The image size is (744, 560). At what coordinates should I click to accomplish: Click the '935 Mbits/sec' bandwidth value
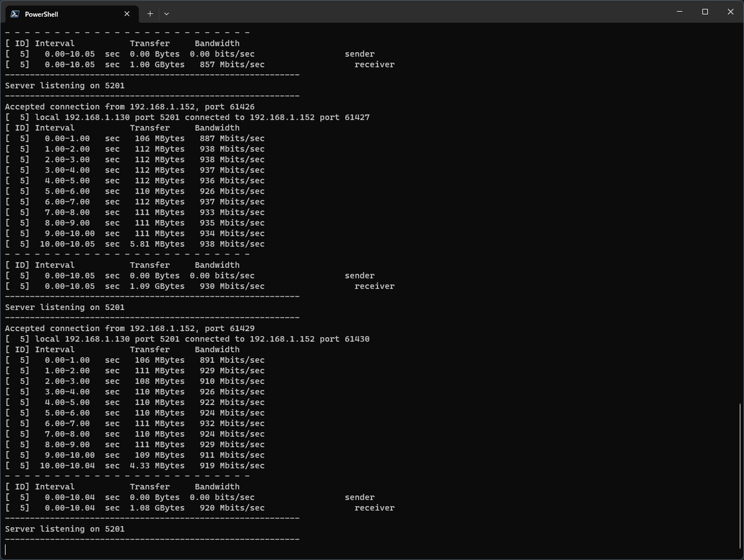pos(232,223)
